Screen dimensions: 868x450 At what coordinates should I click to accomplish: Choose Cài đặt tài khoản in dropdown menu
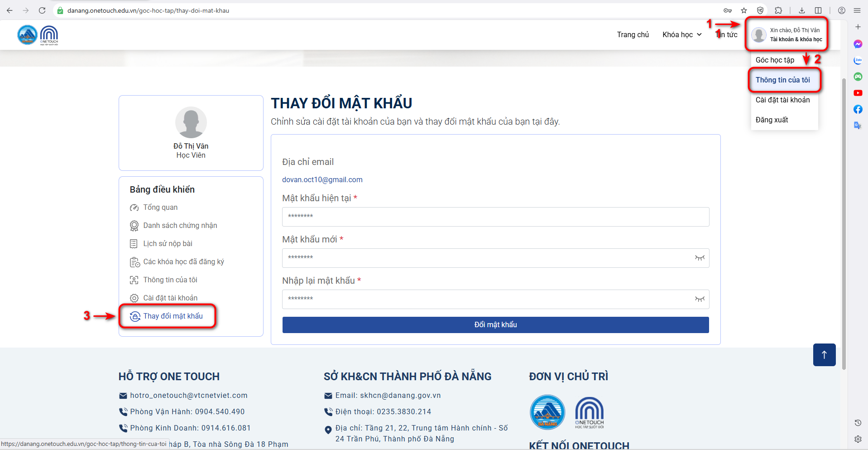(x=782, y=100)
